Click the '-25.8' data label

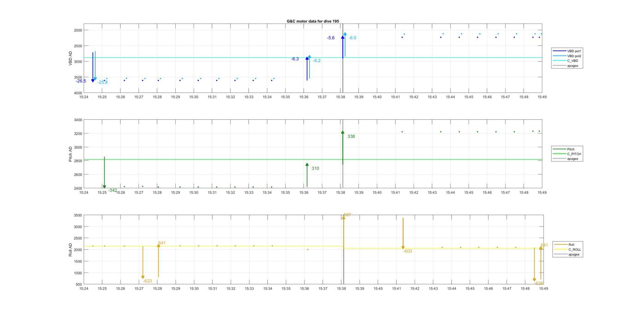(103, 82)
